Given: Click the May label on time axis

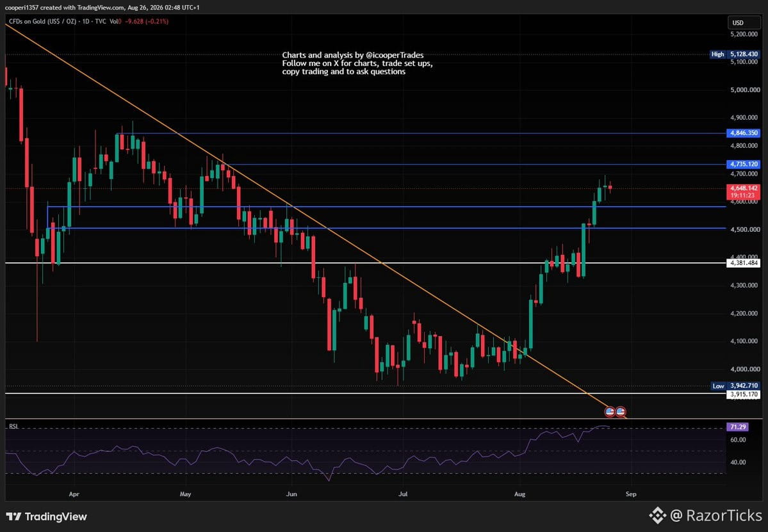Looking at the screenshot, I should (x=185, y=494).
